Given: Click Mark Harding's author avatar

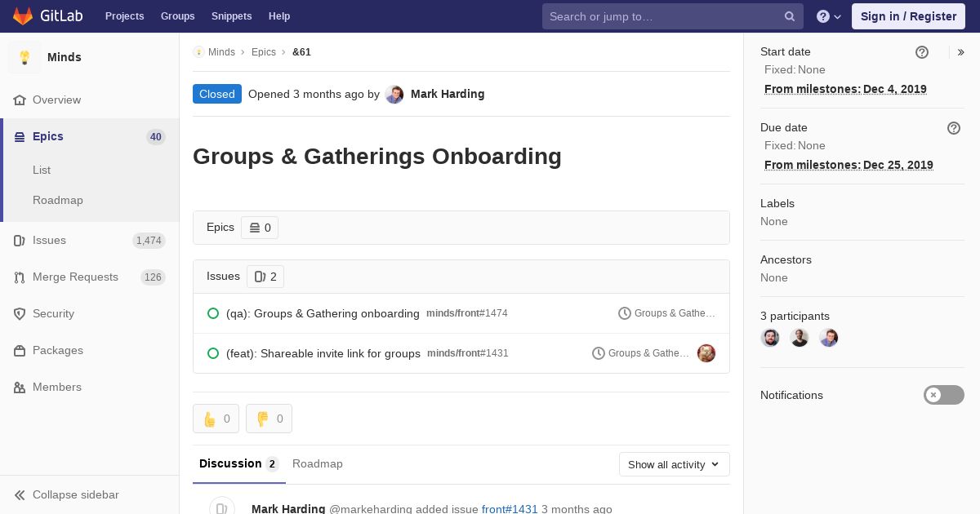Looking at the screenshot, I should point(394,94).
